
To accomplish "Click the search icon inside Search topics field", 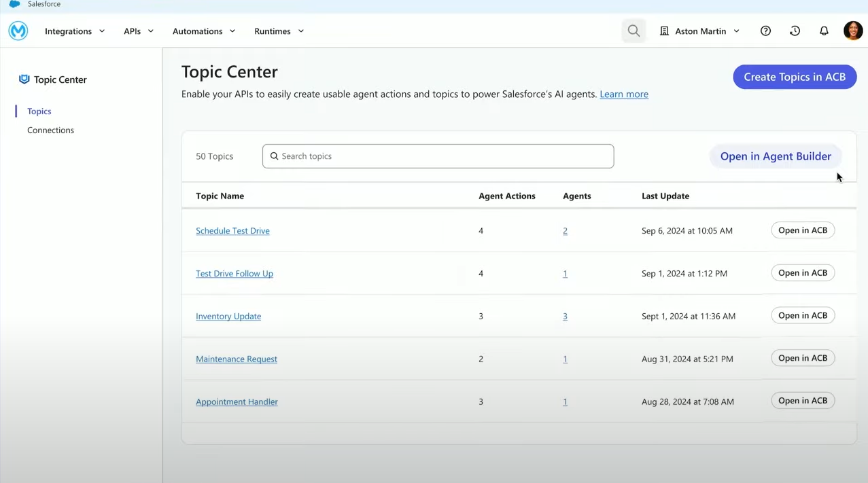I will (x=275, y=156).
